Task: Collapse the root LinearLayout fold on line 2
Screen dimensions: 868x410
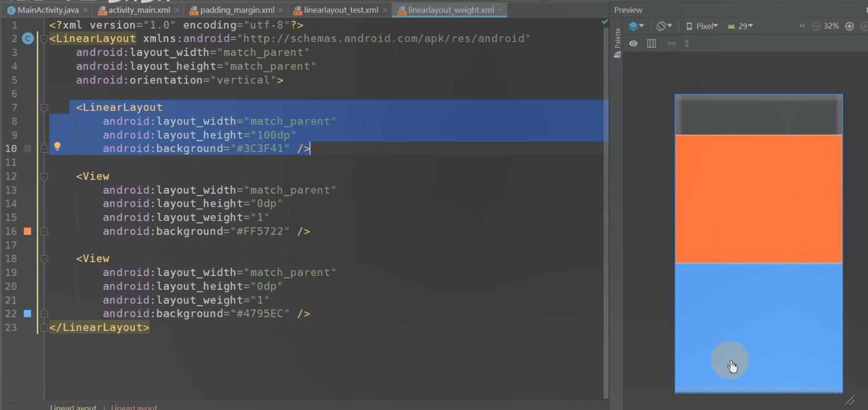Action: click(x=44, y=39)
